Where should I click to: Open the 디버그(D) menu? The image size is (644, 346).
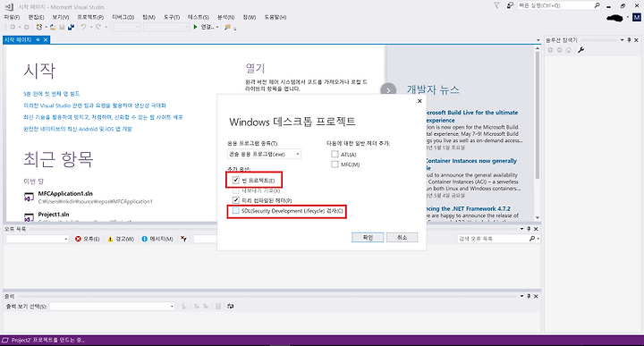pyautogui.click(x=123, y=17)
